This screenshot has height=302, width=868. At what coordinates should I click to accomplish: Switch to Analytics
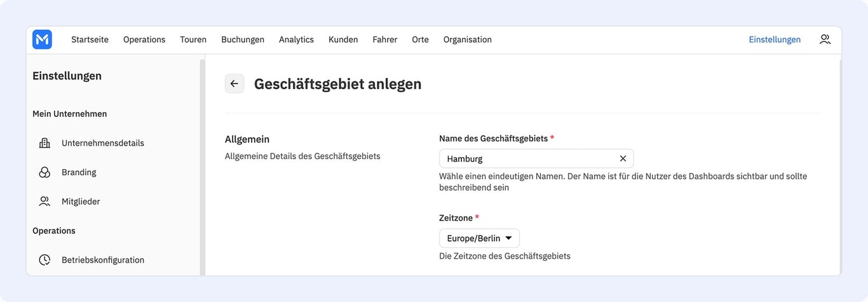(x=296, y=39)
